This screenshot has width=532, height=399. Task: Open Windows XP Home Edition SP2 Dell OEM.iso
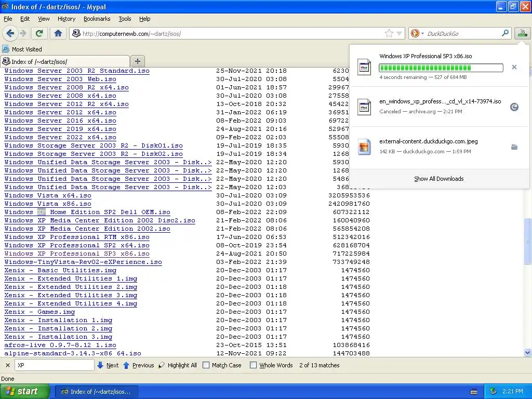tap(87, 212)
